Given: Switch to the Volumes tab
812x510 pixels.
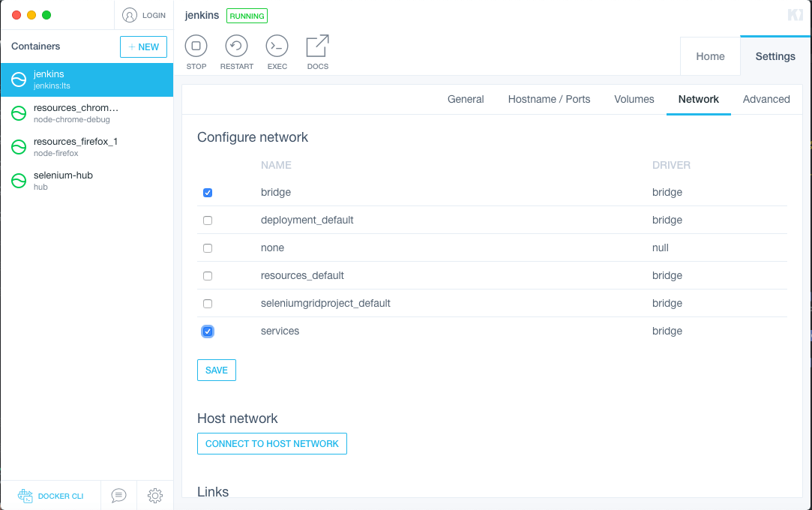Looking at the screenshot, I should [x=634, y=98].
